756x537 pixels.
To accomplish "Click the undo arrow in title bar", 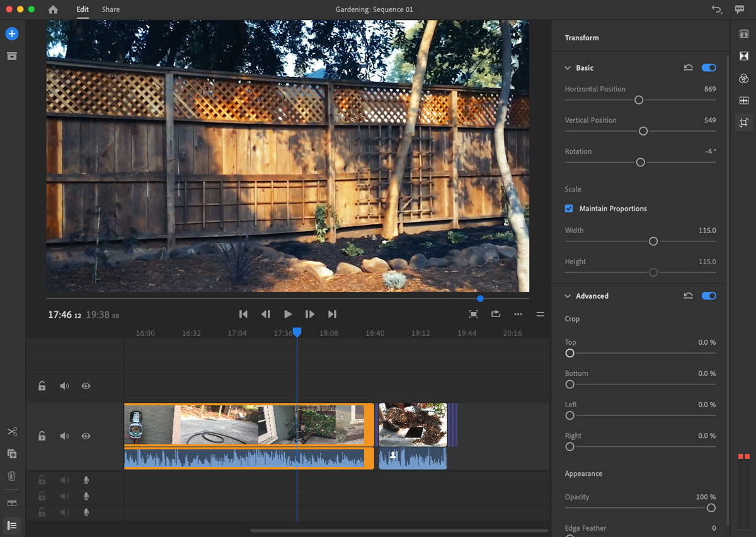I will (716, 9).
